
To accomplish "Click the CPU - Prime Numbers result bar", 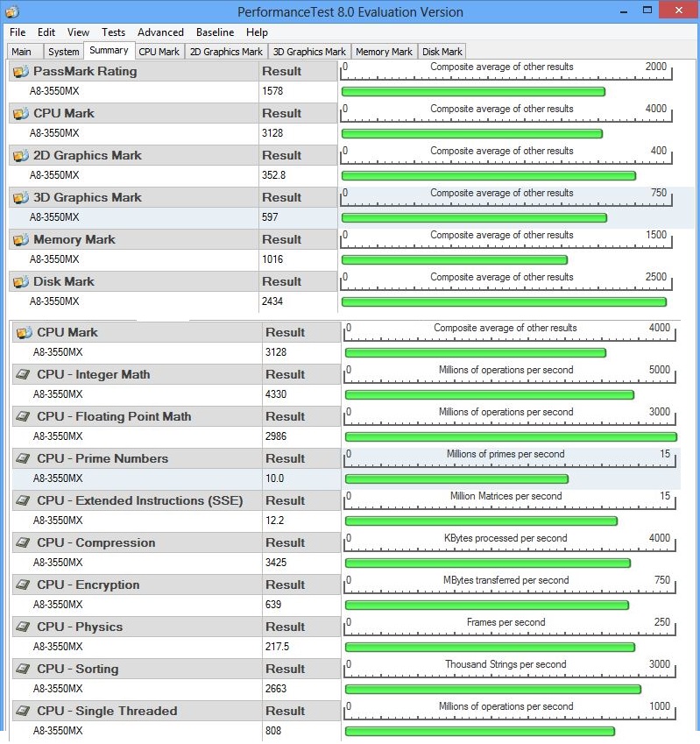I will pyautogui.click(x=456, y=479).
